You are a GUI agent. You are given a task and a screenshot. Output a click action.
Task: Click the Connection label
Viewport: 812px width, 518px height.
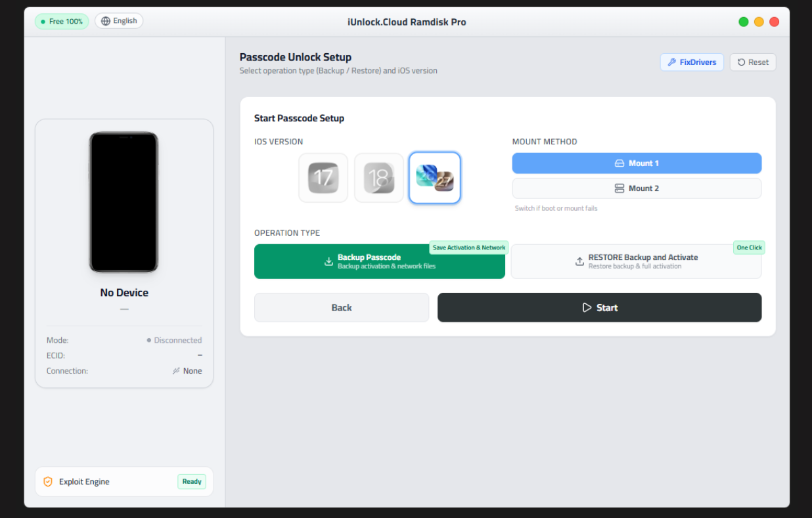point(67,371)
